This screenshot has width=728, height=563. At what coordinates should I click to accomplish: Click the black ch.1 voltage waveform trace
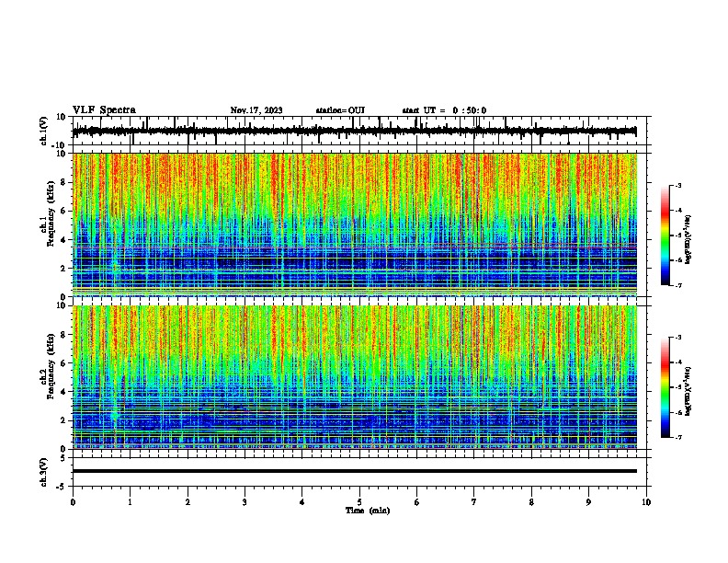coord(354,132)
